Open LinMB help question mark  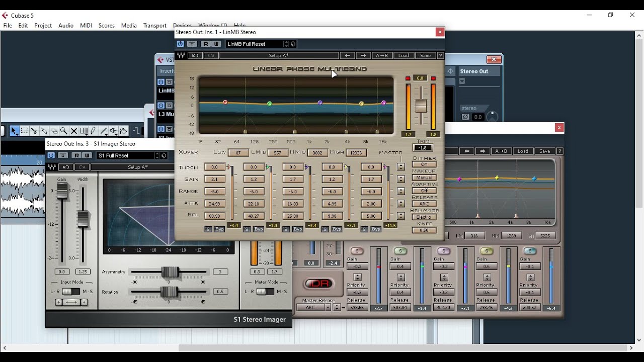click(441, 56)
